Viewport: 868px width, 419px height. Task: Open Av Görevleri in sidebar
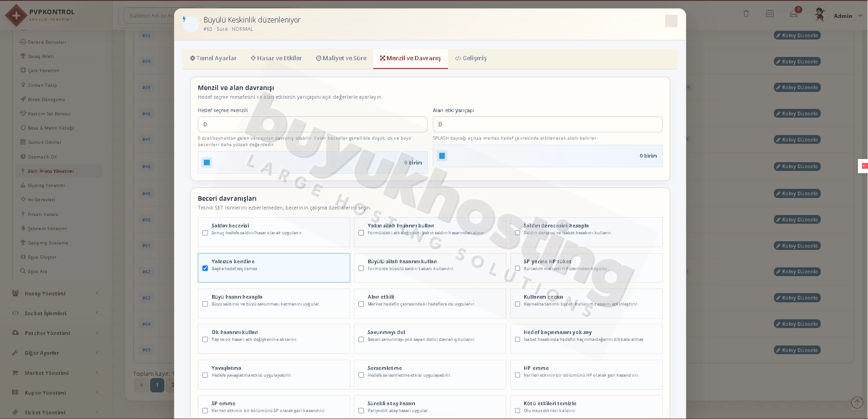point(41,200)
